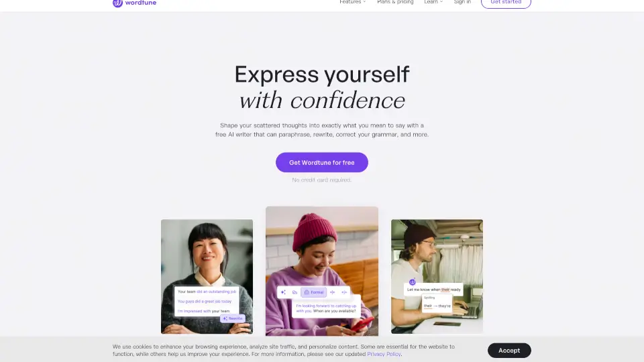Click the Wordtune logo icon

117,3
